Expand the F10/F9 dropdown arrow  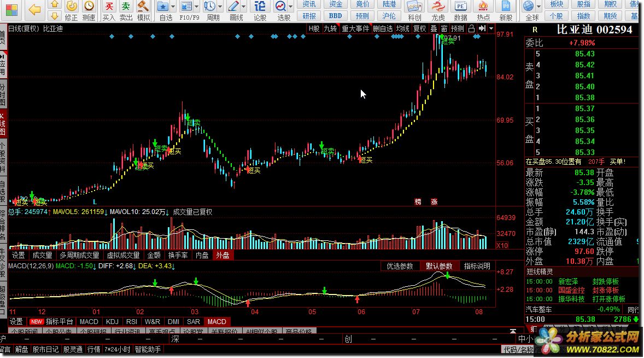tap(196, 7)
